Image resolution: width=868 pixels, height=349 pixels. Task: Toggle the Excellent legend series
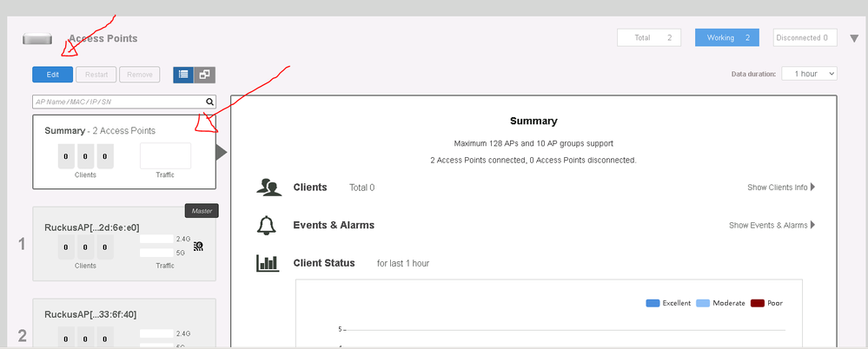(668, 303)
